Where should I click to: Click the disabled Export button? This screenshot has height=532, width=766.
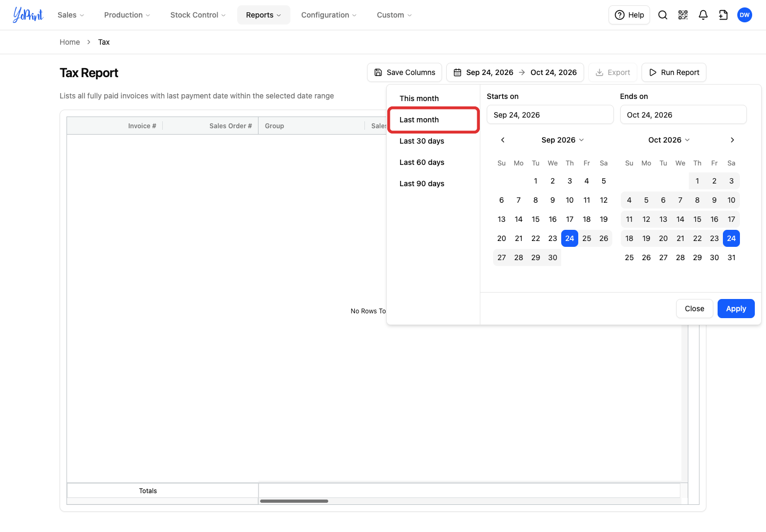click(613, 72)
